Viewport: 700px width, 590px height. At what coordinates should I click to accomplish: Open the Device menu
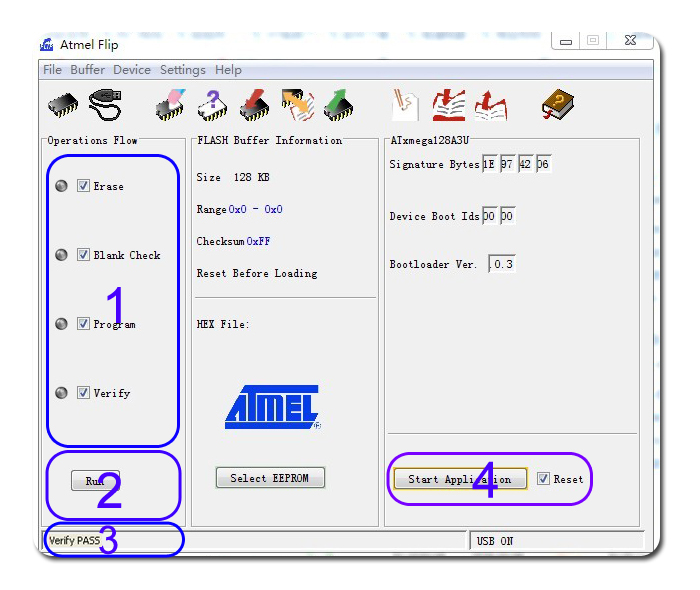click(132, 70)
